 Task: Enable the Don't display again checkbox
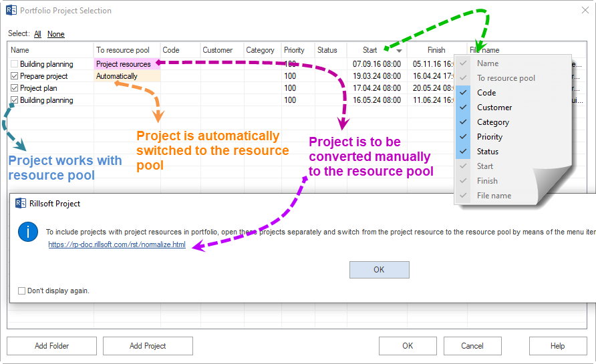point(21,291)
